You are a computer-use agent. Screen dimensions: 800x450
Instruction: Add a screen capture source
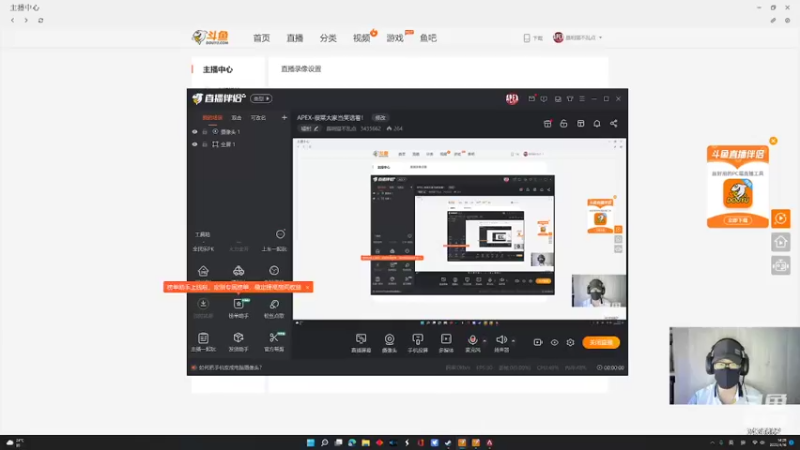(x=361, y=343)
